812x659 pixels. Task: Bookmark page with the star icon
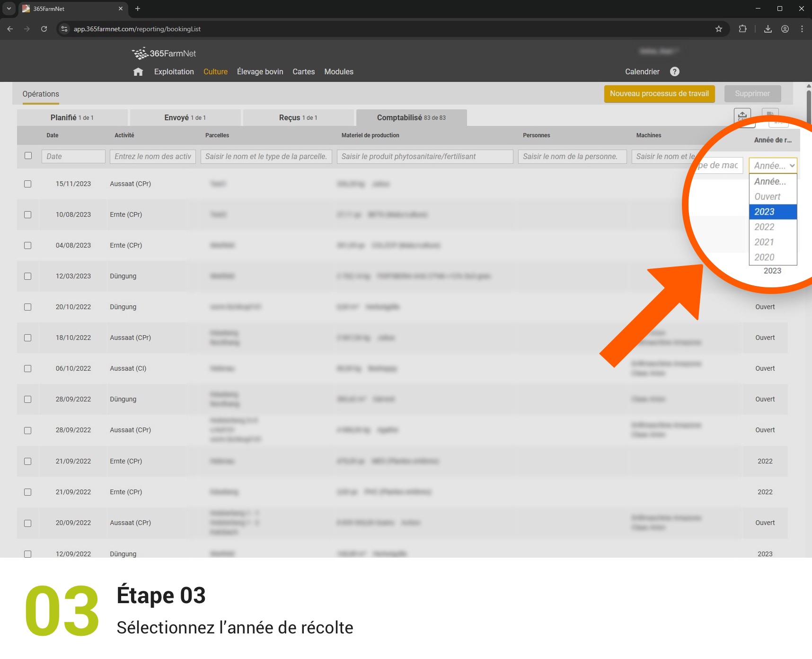(718, 29)
